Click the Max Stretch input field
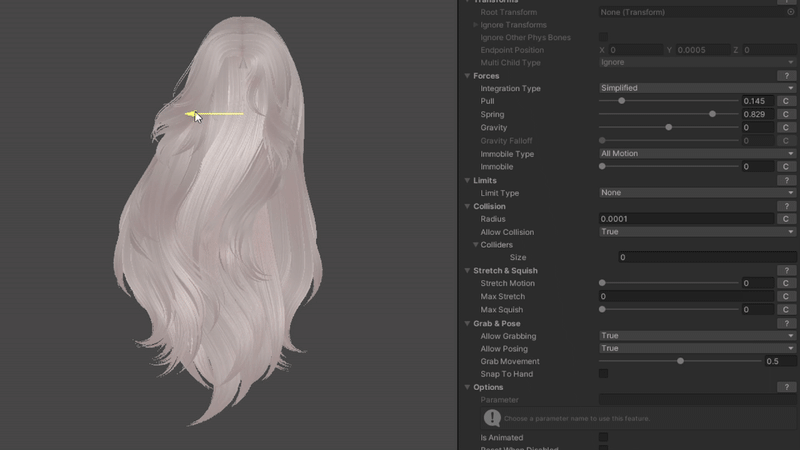Viewport: 800px width, 450px height. (x=686, y=297)
